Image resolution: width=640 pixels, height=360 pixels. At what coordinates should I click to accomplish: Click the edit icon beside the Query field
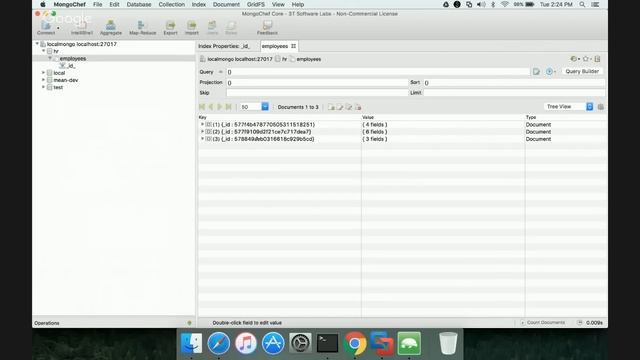point(536,72)
